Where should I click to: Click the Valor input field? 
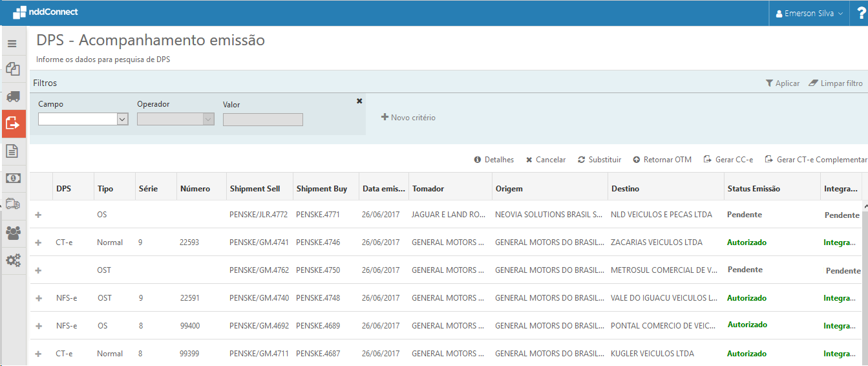(262, 120)
